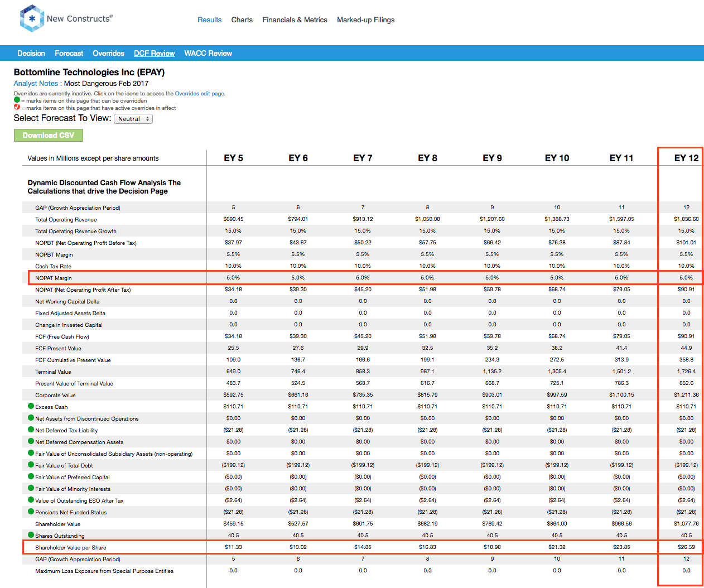Click the NOPAT Margin row label
This screenshot has height=588, width=704.
[54, 278]
